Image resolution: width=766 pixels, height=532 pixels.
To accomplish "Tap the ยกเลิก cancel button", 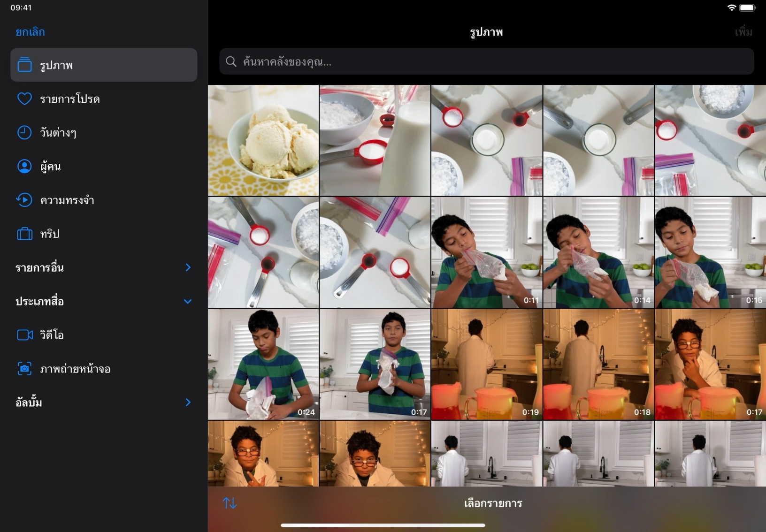I will [x=30, y=32].
